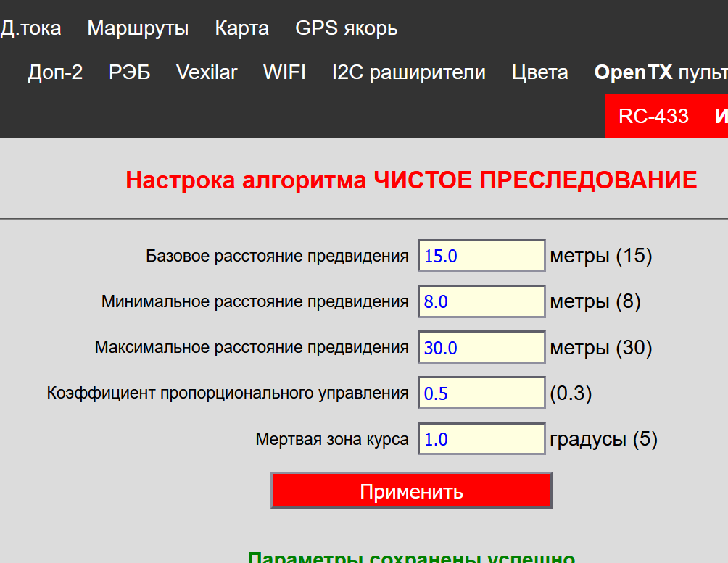Open the РЭБ settings tab
This screenshot has width=728, height=563.
130,72
